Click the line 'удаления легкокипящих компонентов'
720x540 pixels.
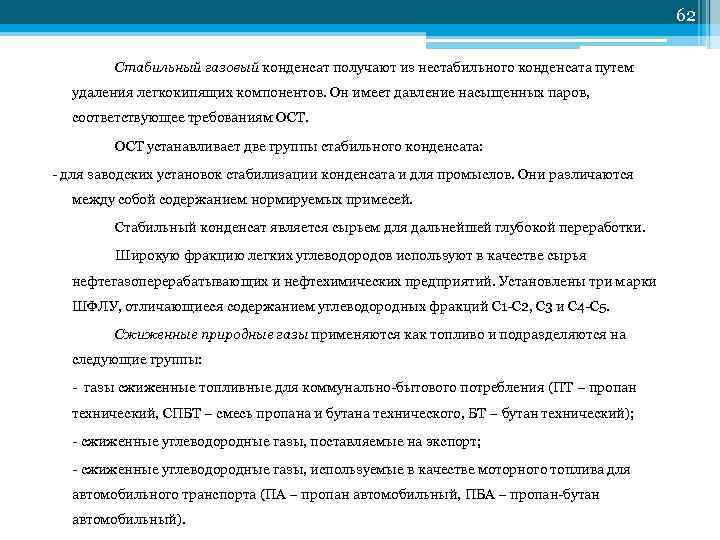point(331,93)
